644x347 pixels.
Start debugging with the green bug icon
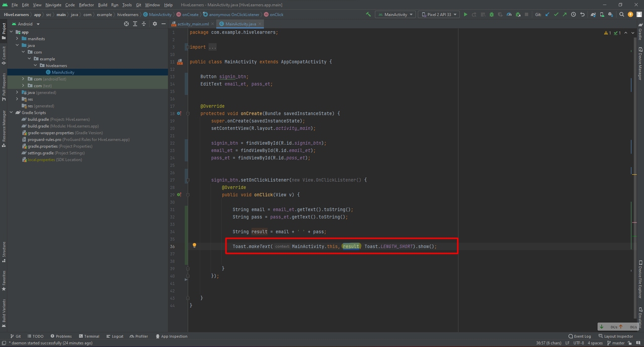492,15
